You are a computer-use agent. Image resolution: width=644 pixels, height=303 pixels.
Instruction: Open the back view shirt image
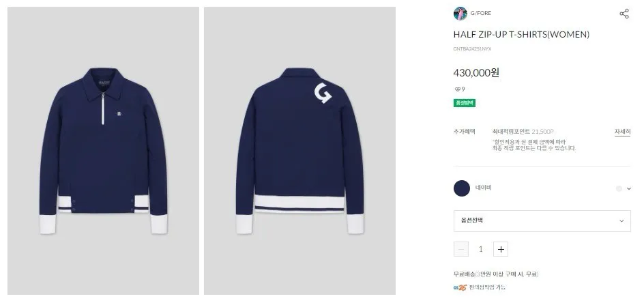[x=299, y=150]
